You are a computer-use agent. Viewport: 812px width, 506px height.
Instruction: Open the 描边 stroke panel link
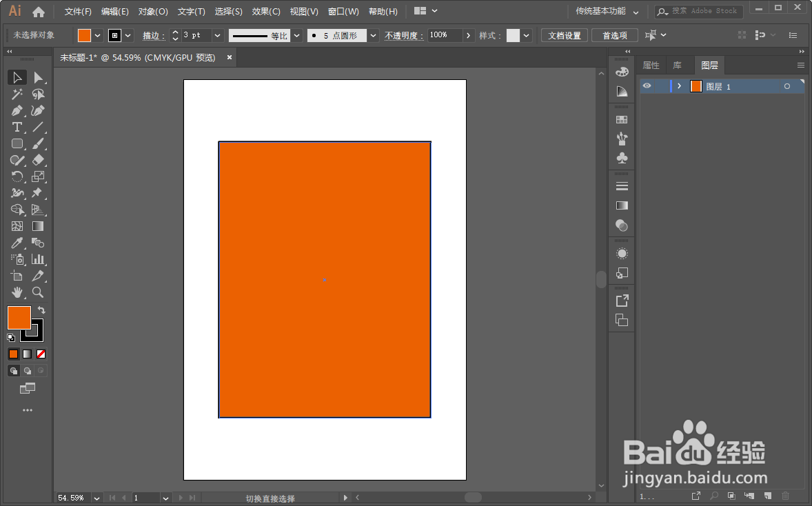tap(154, 36)
